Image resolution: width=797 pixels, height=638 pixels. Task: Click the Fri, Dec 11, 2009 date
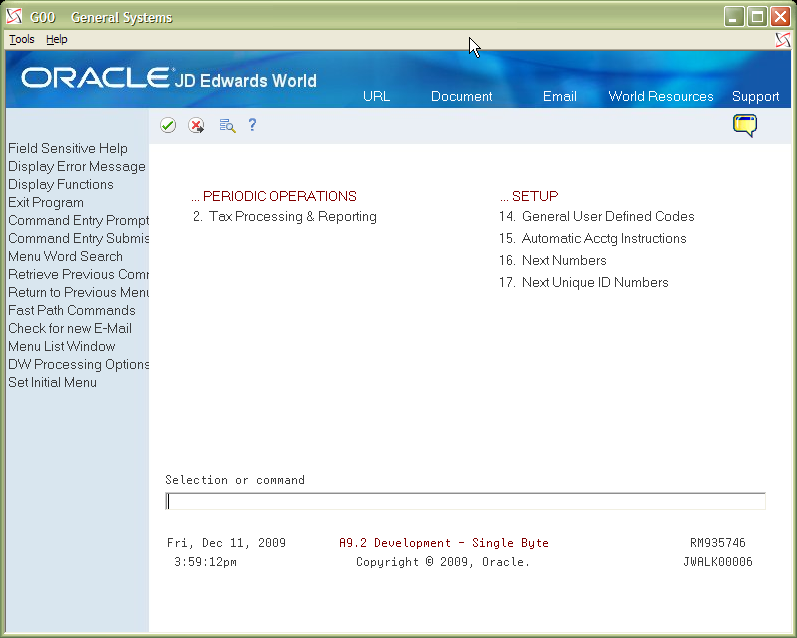click(226, 543)
